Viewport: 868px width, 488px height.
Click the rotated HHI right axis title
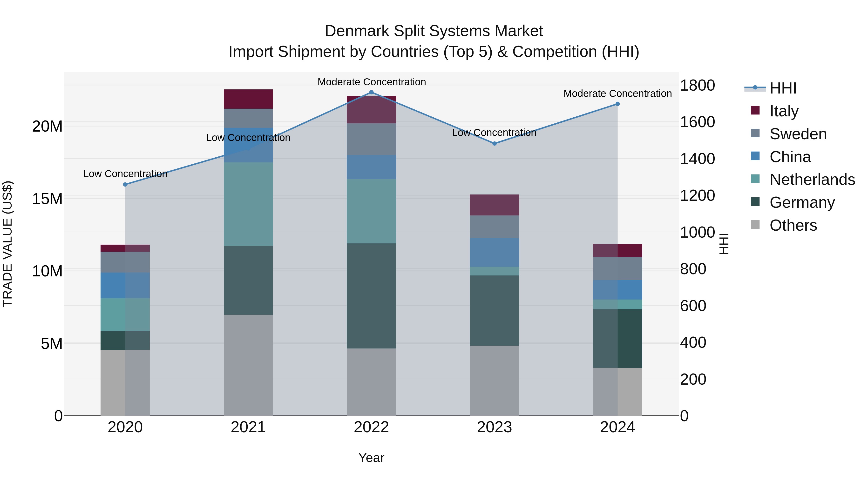[x=724, y=244]
